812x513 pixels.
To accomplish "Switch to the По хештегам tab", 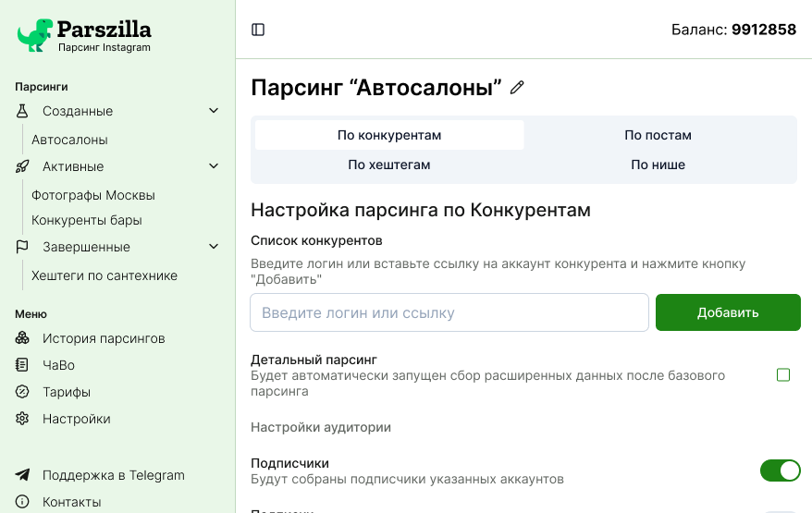I will 389,165.
